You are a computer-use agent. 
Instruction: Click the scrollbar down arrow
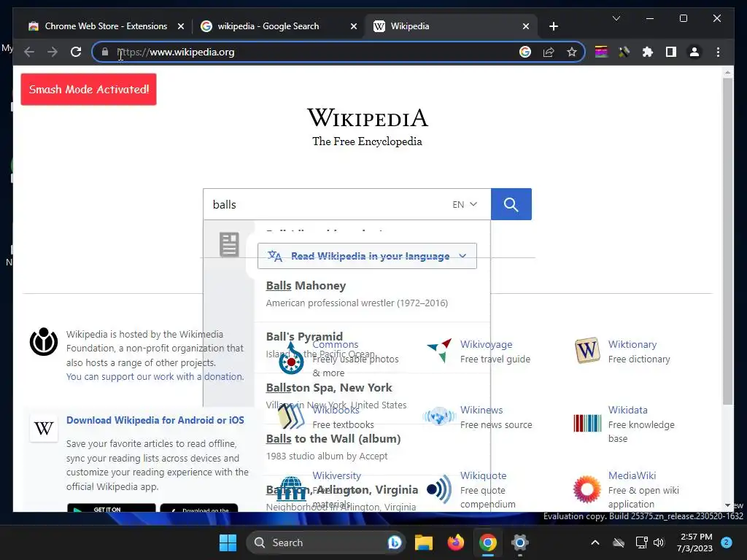(x=727, y=505)
